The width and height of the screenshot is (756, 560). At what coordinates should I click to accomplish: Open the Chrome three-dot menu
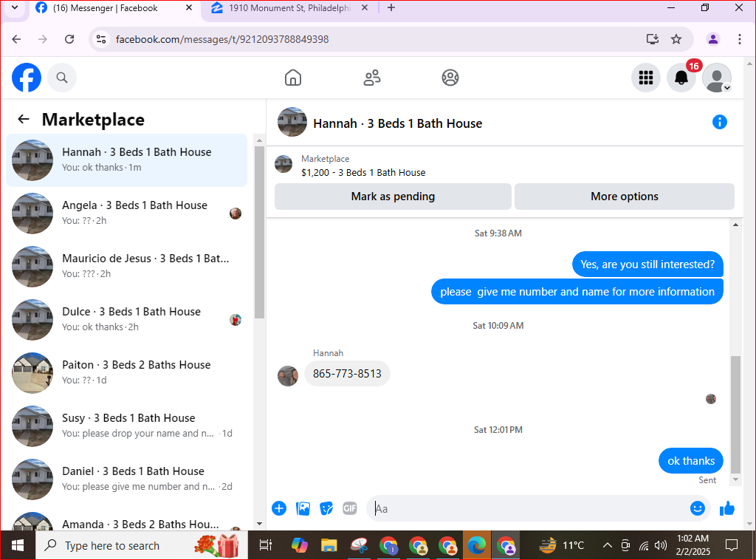click(740, 39)
